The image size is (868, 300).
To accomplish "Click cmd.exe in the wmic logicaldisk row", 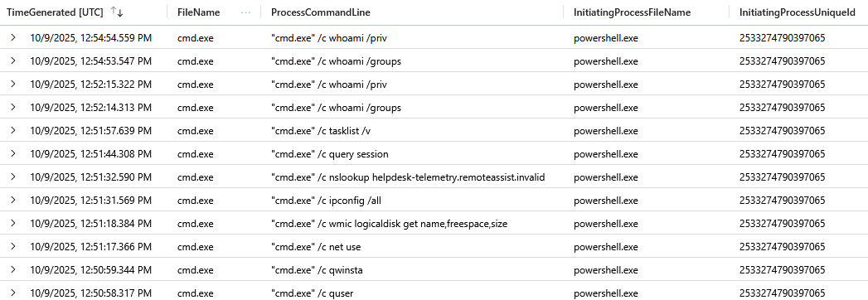I will tap(195, 224).
